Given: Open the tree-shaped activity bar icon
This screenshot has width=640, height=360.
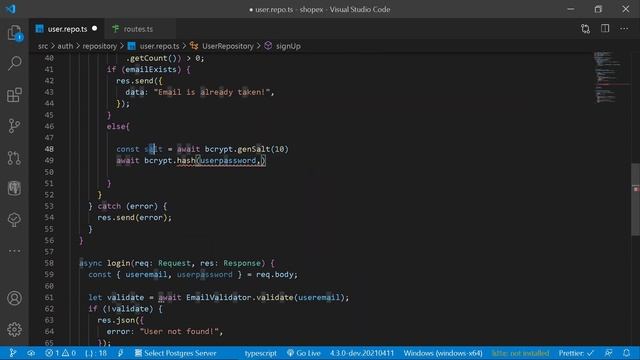Looking at the screenshot, I should pyautogui.click(x=14, y=220).
